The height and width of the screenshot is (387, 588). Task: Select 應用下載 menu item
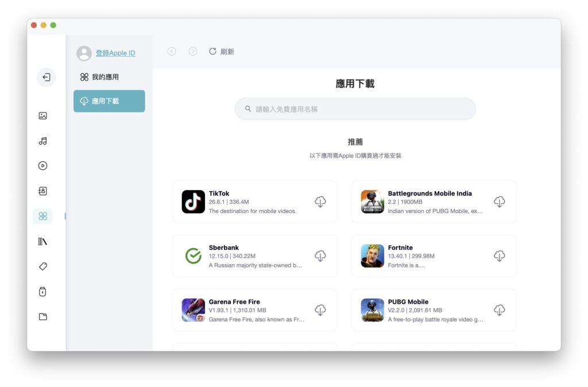pyautogui.click(x=109, y=101)
